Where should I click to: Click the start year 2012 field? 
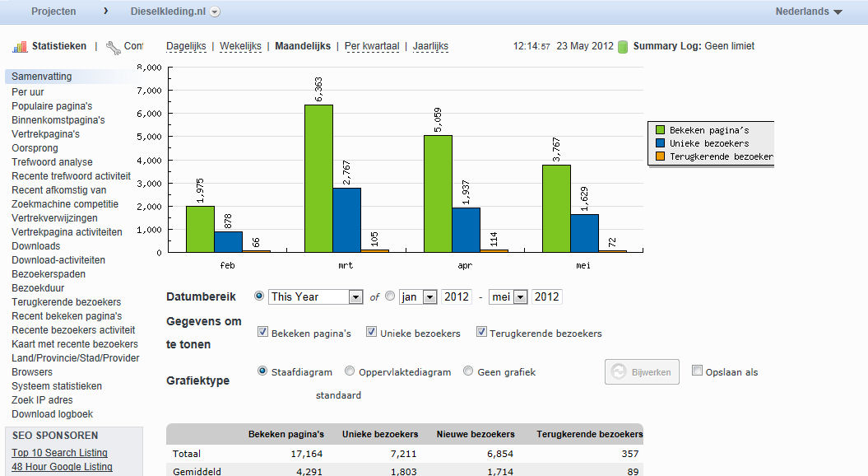456,297
